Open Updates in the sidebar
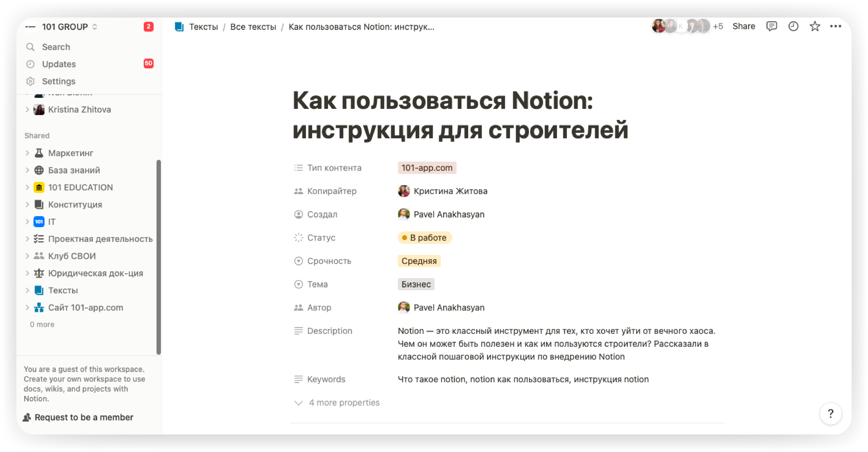 click(59, 64)
